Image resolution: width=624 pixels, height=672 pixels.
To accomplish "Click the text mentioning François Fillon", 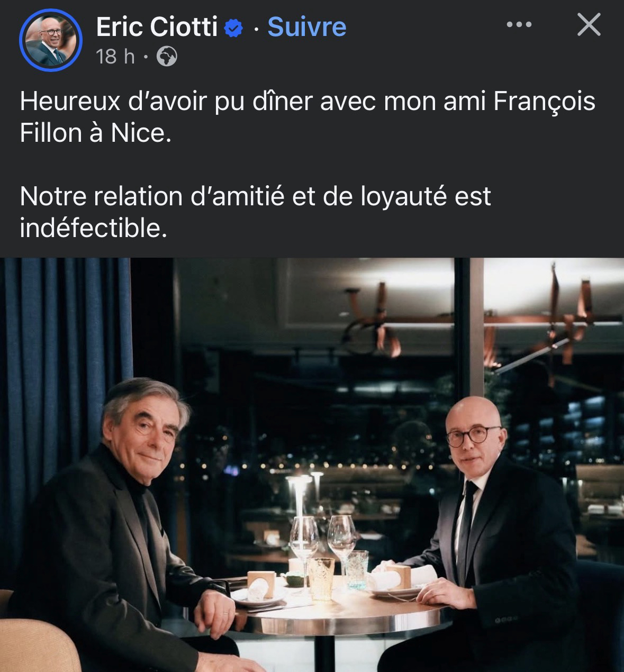I will click(308, 117).
